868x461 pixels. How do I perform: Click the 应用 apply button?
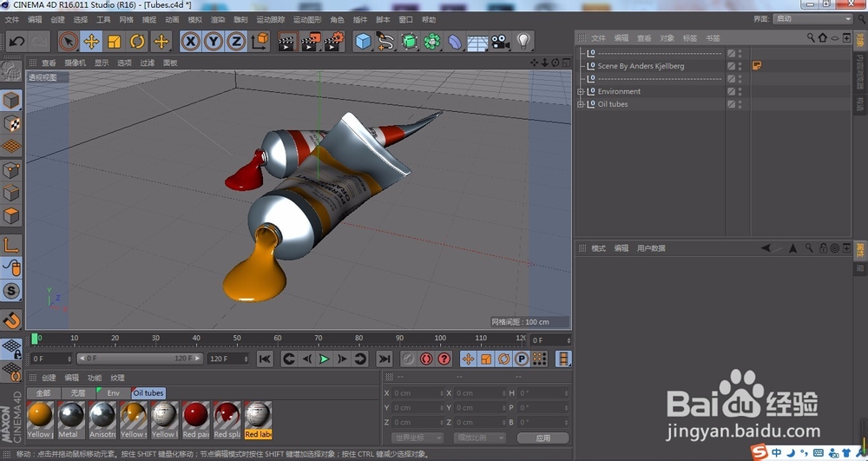tap(543, 438)
